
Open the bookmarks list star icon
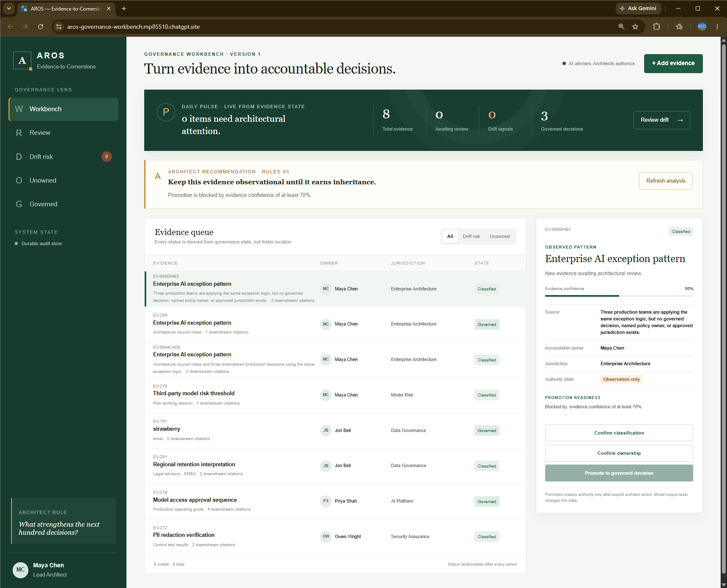[679, 27]
